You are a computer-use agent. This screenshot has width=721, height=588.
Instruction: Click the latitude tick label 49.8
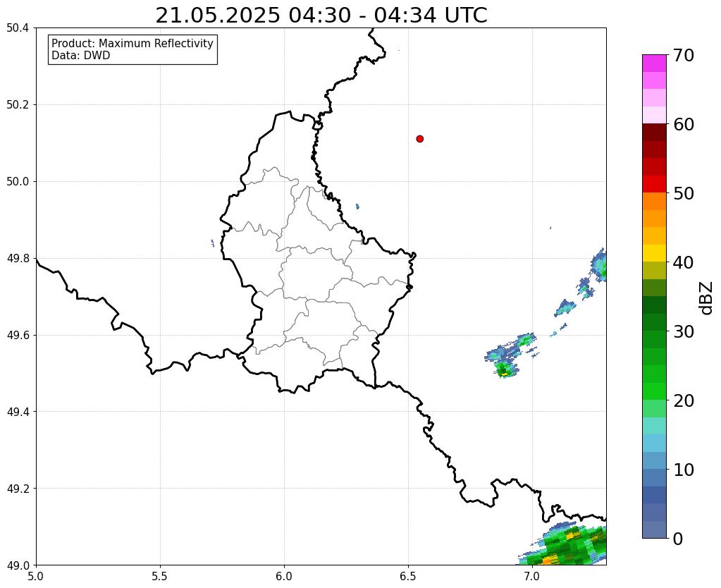coord(18,259)
